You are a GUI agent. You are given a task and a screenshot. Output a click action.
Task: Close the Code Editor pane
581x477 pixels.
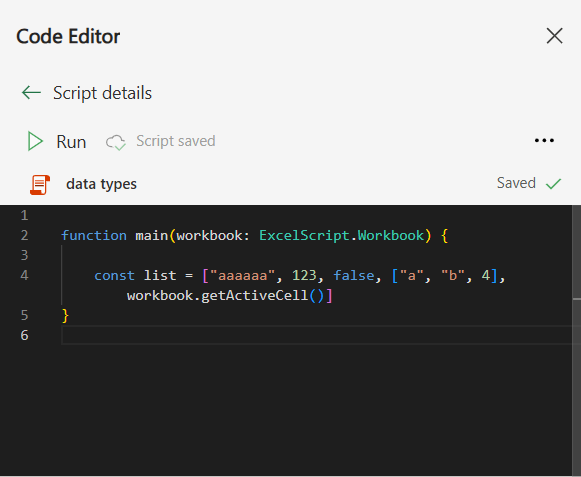click(554, 36)
